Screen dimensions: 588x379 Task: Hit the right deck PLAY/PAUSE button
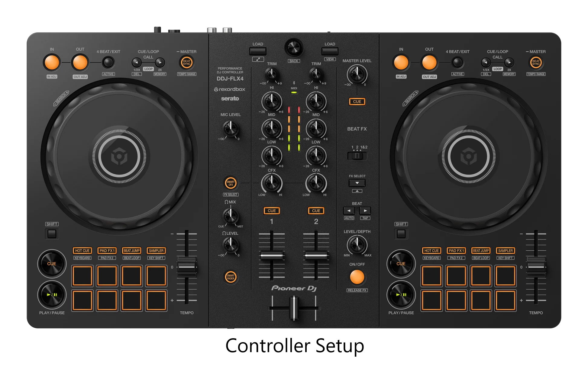coord(401,295)
